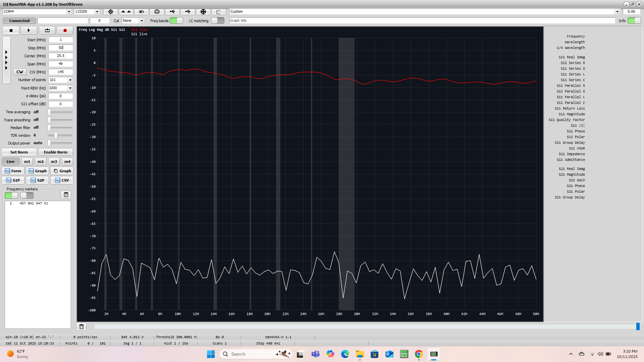Adjust the TDR window slider

pyautogui.click(x=56, y=135)
